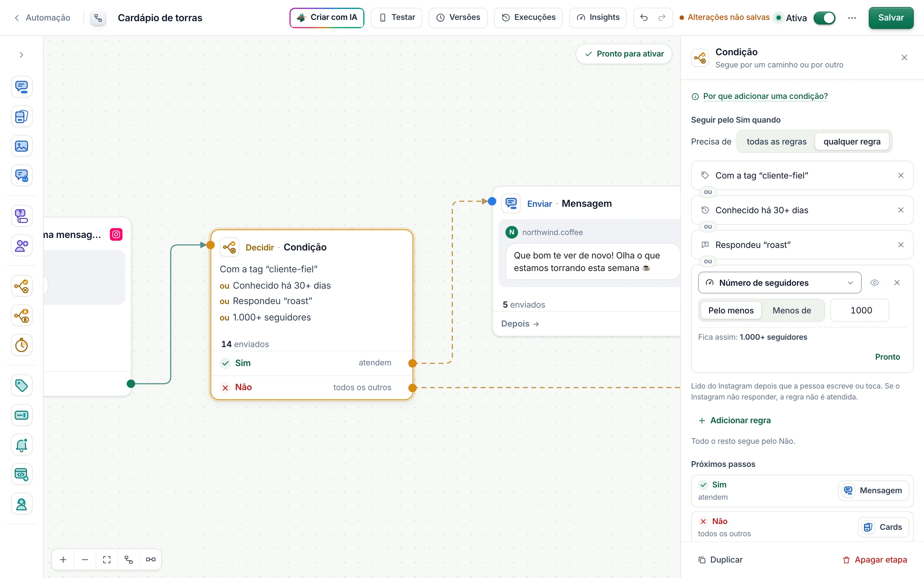This screenshot has width=924, height=578.
Task: Select the person handoff icon in sidebar
Action: tap(21, 504)
